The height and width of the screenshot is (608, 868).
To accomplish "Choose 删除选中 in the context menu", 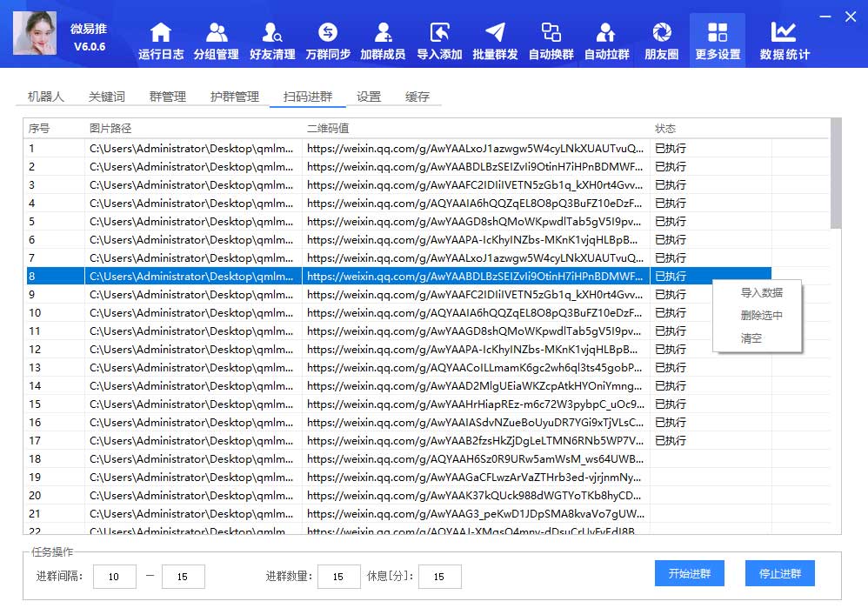I will tap(761, 316).
